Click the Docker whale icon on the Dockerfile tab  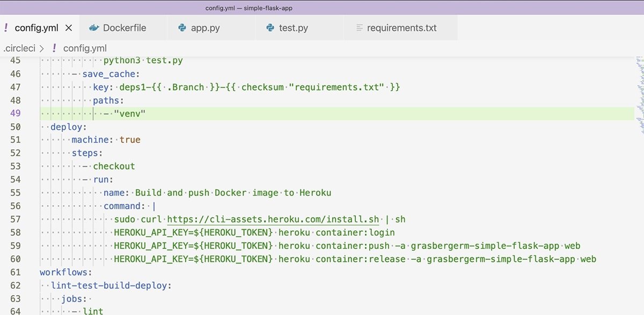tap(94, 28)
